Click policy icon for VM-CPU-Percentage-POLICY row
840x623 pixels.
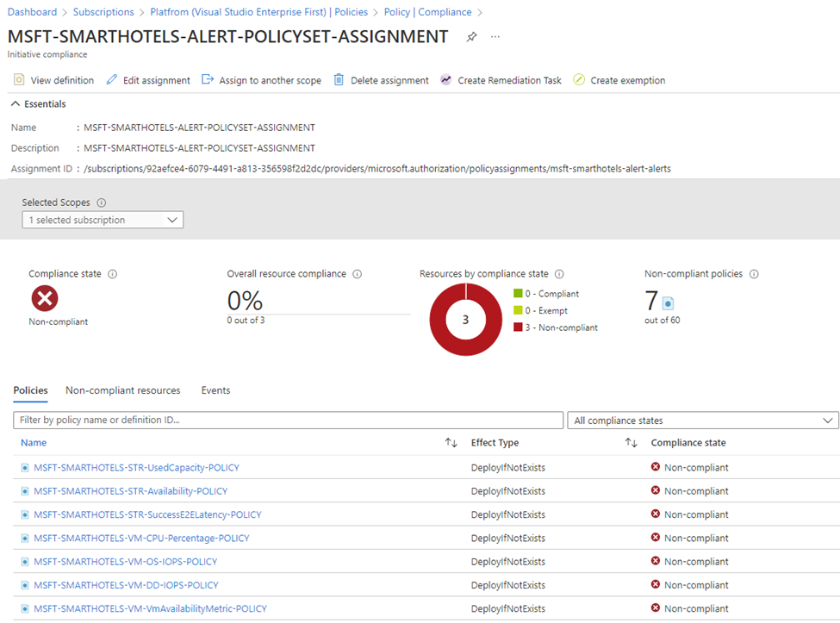pyautogui.click(x=25, y=539)
